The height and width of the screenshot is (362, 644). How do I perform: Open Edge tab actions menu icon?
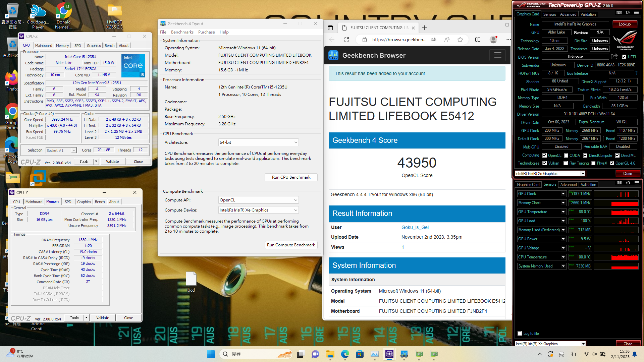pyautogui.click(x=330, y=28)
